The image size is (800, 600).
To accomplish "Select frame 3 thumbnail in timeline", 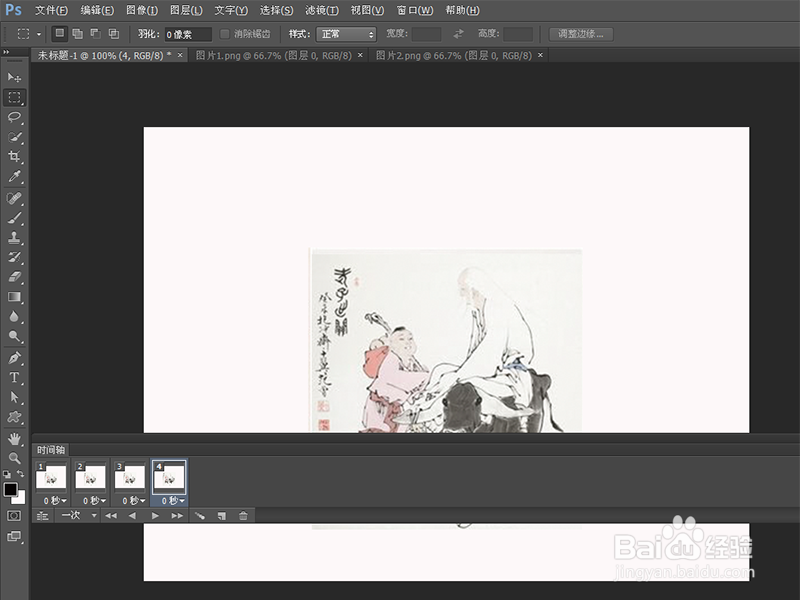I will click(x=130, y=478).
